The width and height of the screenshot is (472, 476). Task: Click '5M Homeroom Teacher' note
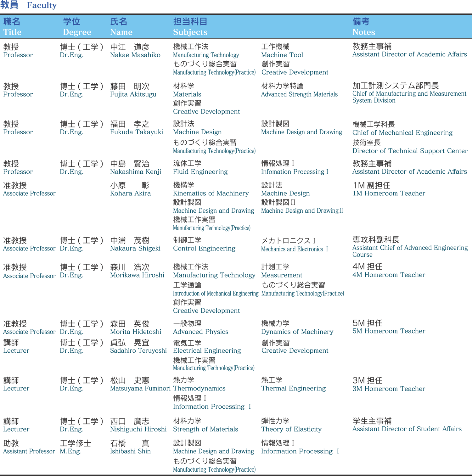(x=389, y=331)
